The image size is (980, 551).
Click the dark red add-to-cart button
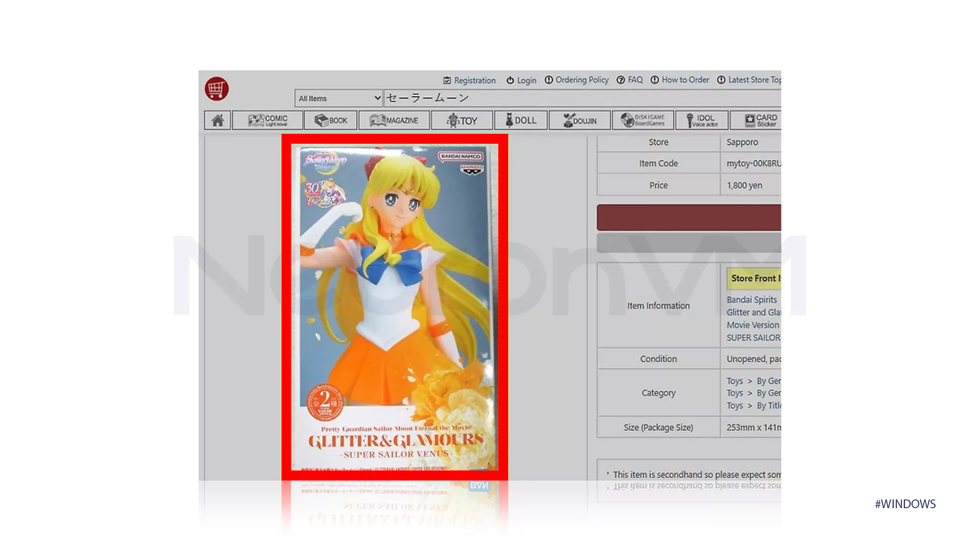(x=689, y=217)
